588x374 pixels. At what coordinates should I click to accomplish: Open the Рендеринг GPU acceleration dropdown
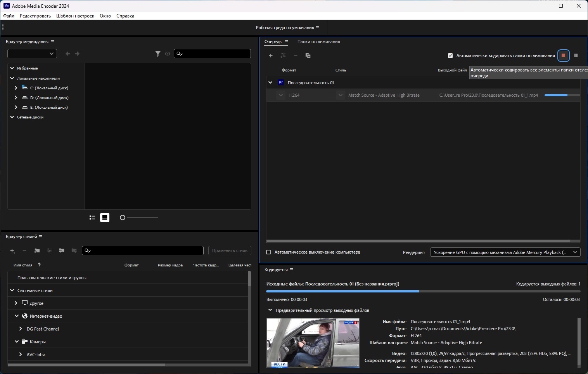(505, 252)
